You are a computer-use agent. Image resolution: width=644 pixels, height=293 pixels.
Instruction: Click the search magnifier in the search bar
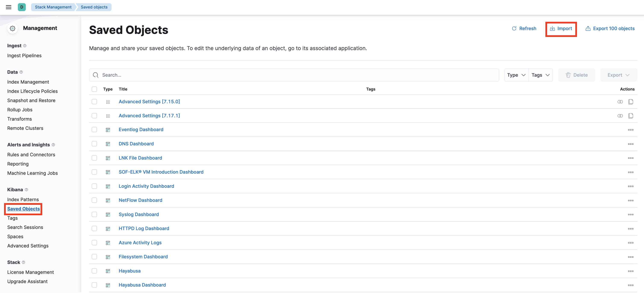click(96, 75)
